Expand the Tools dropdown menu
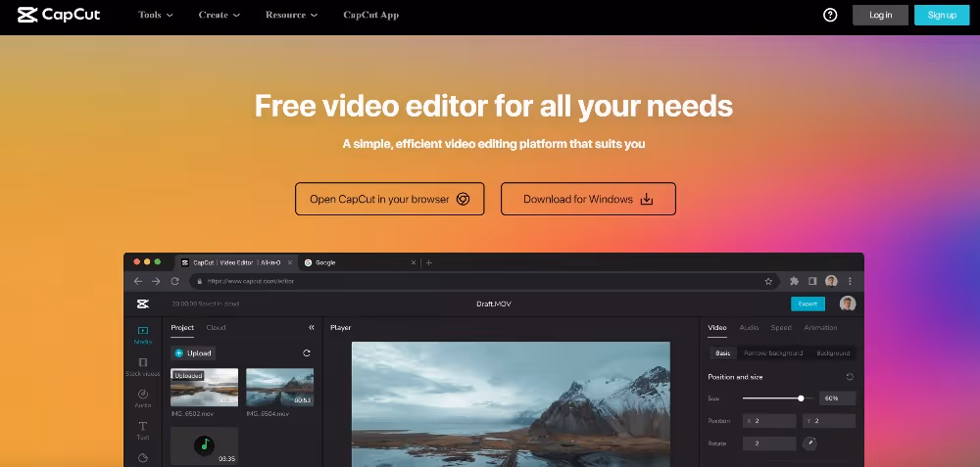This screenshot has height=467, width=980. tap(156, 15)
